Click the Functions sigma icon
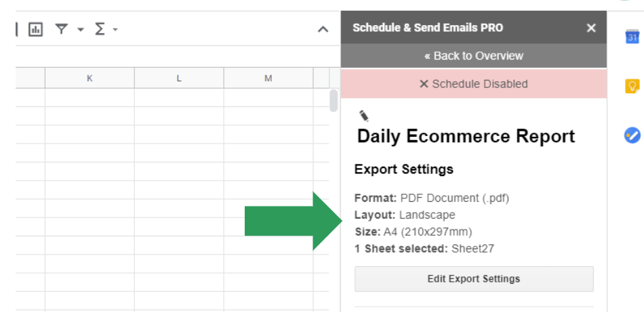This screenshot has height=323, width=644. tap(100, 29)
